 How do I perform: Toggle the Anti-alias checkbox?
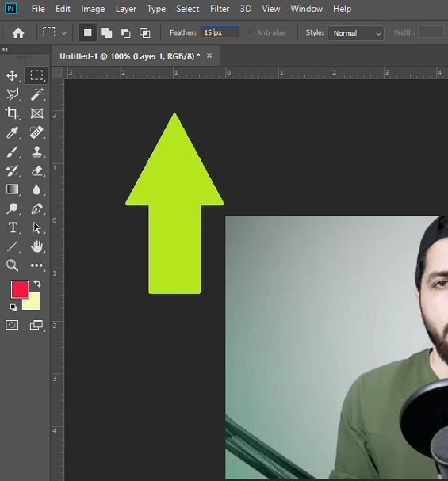click(250, 32)
